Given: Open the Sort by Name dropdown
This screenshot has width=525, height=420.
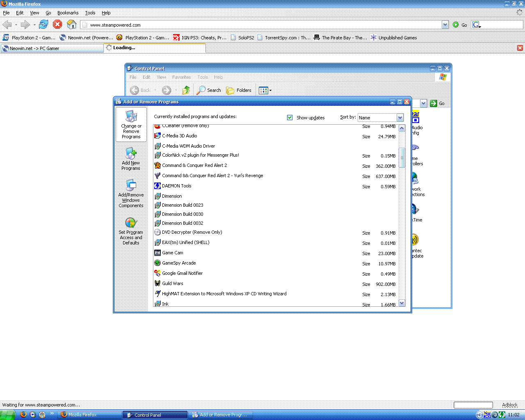Looking at the screenshot, I should coord(400,118).
